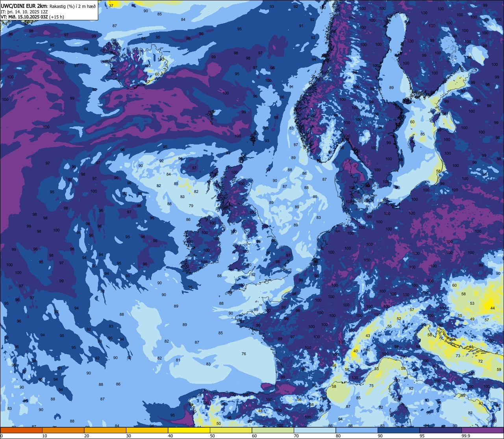Image resolution: width=504 pixels, height=439 pixels.
Task: Click the humidity value '40' in the Alps
Action: tap(356, 351)
